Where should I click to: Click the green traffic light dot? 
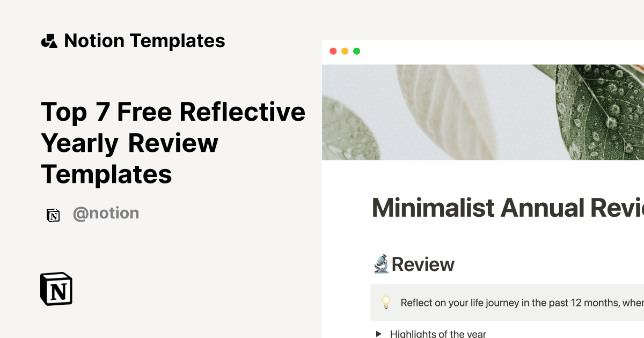356,52
